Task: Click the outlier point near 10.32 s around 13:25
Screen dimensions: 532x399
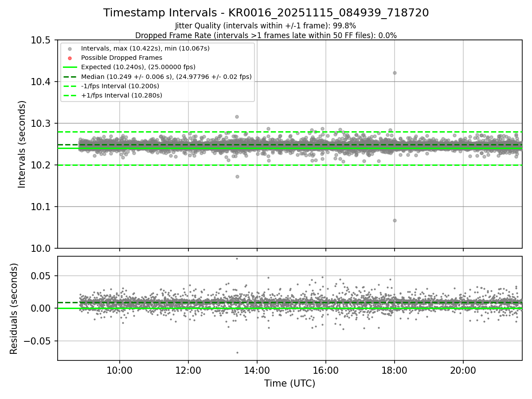Action: [x=237, y=117]
